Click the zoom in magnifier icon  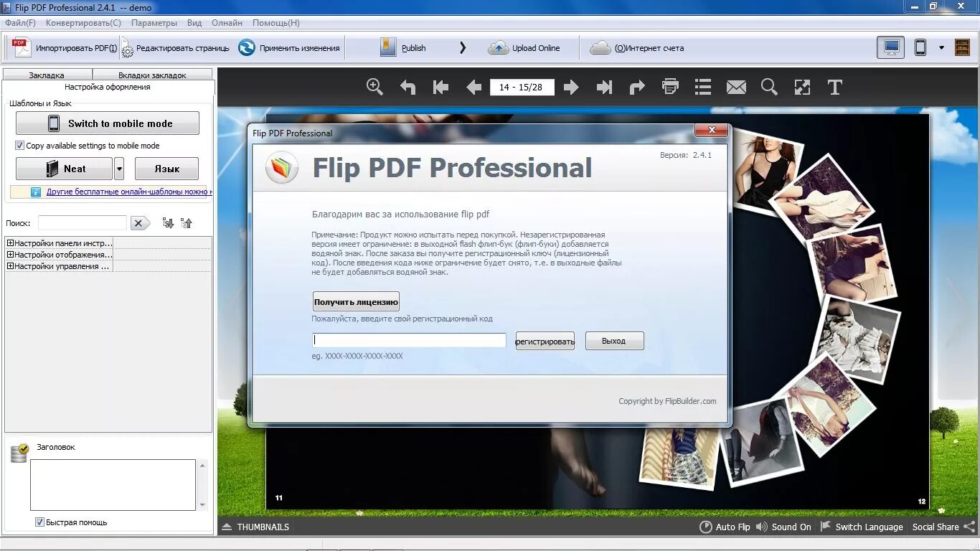pyautogui.click(x=374, y=87)
